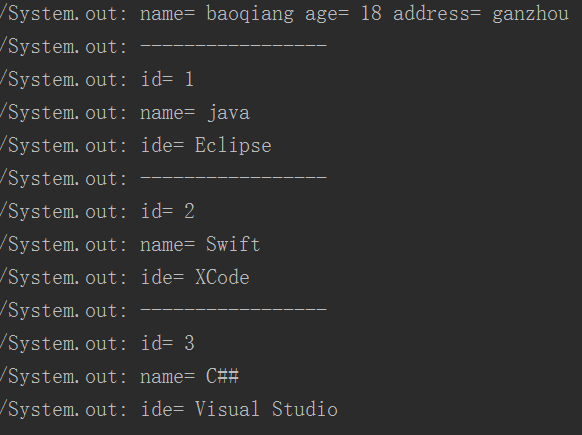The image size is (582, 435).
Task: Click the first dashed separator line
Action: click(x=163, y=47)
